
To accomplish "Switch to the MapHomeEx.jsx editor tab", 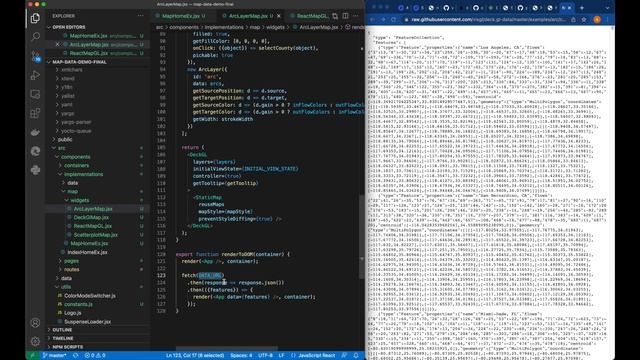I will 180,16.
